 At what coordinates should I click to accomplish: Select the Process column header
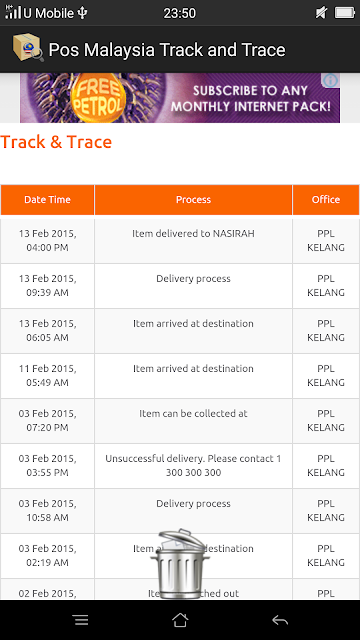pyautogui.click(x=193, y=200)
